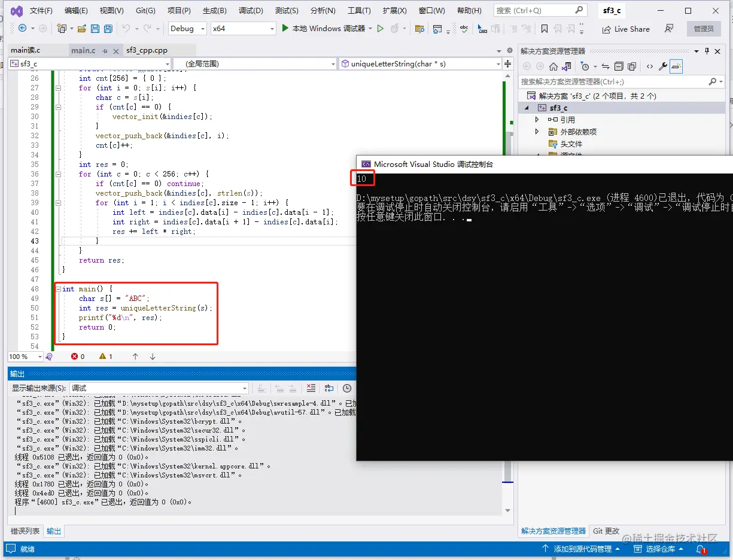Click pending changes filter clock icon
The width and height of the screenshot is (733, 560).
click(x=586, y=66)
